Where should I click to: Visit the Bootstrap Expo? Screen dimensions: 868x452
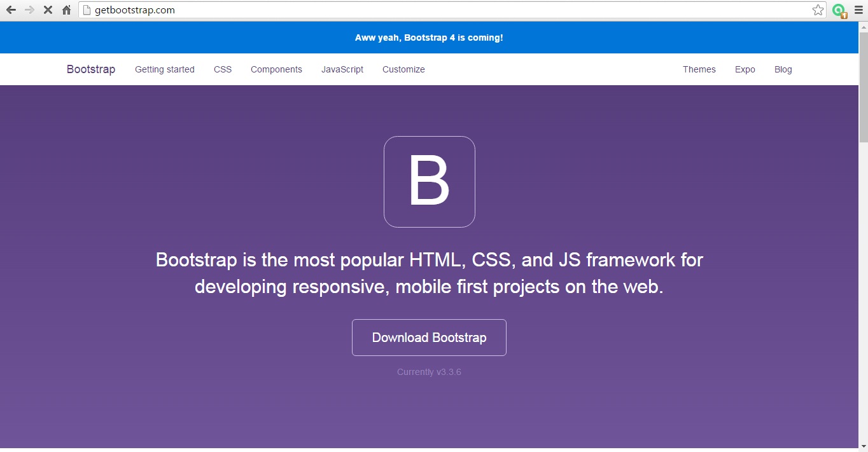click(745, 69)
